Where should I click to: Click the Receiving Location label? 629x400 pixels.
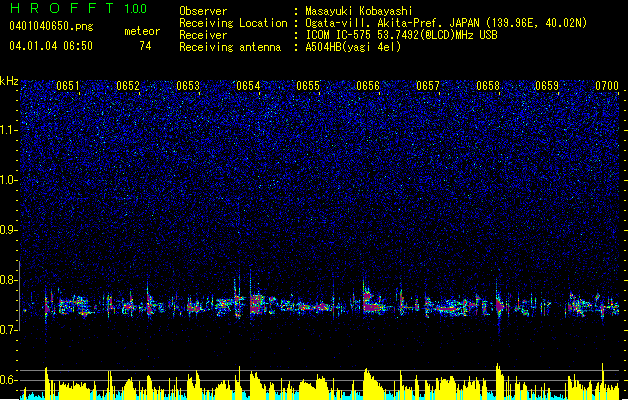click(233, 23)
